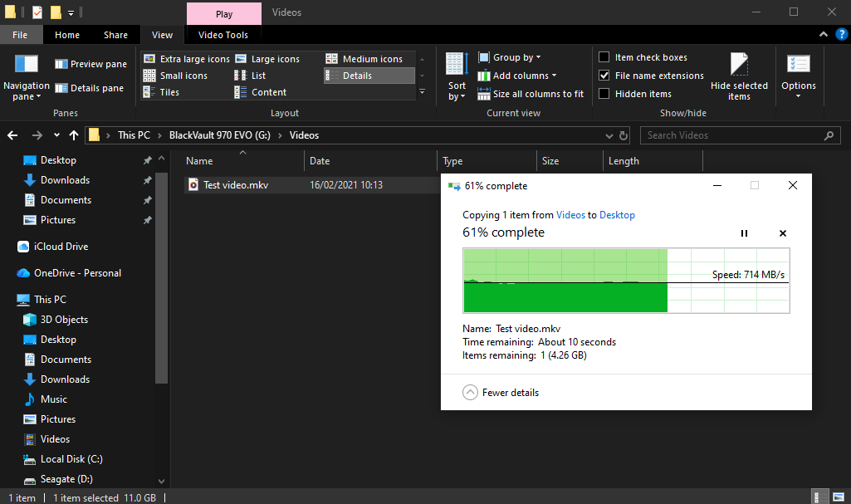Select Large icons layout
This screenshot has width=851, height=504.
tap(267, 59)
